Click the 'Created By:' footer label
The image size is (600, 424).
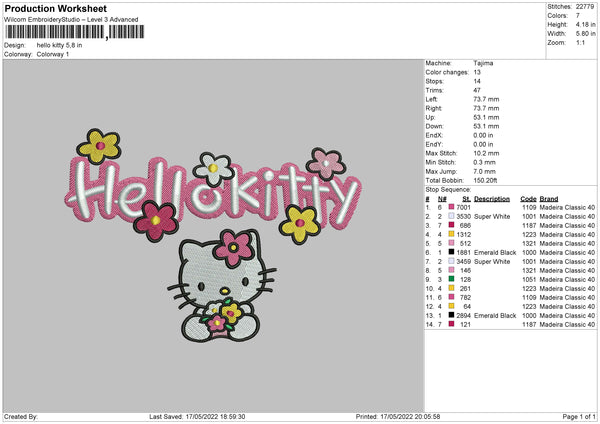(x=21, y=417)
